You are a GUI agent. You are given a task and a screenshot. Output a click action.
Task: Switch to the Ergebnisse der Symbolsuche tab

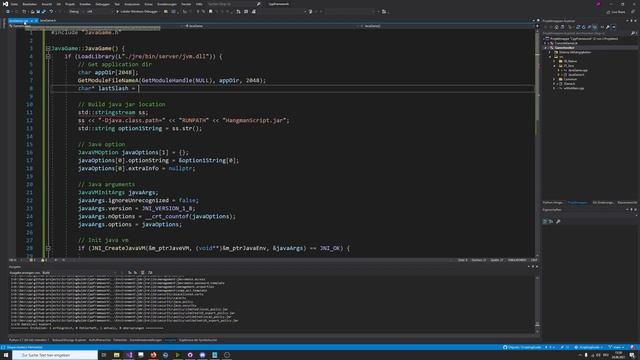198,340
